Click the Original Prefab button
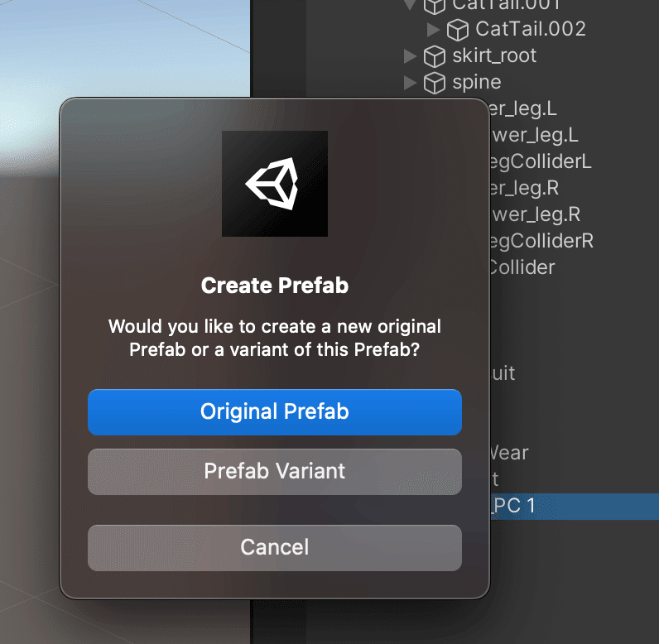659x644 pixels. click(274, 411)
